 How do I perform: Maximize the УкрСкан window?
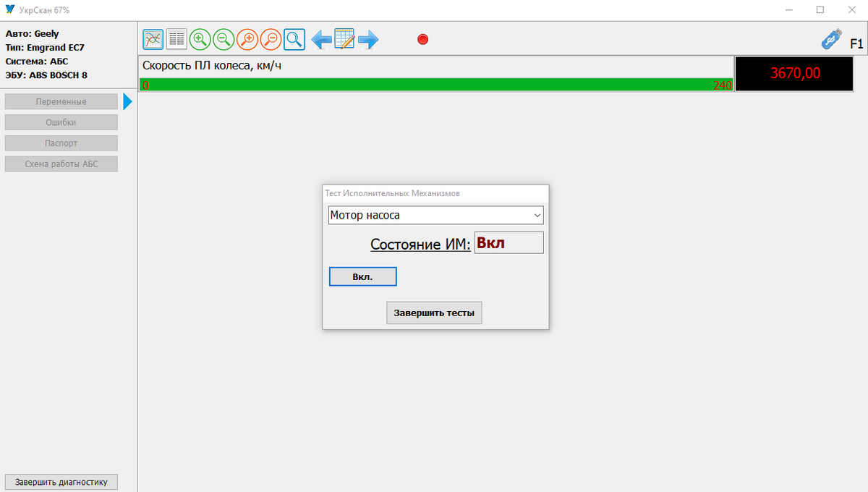(820, 10)
